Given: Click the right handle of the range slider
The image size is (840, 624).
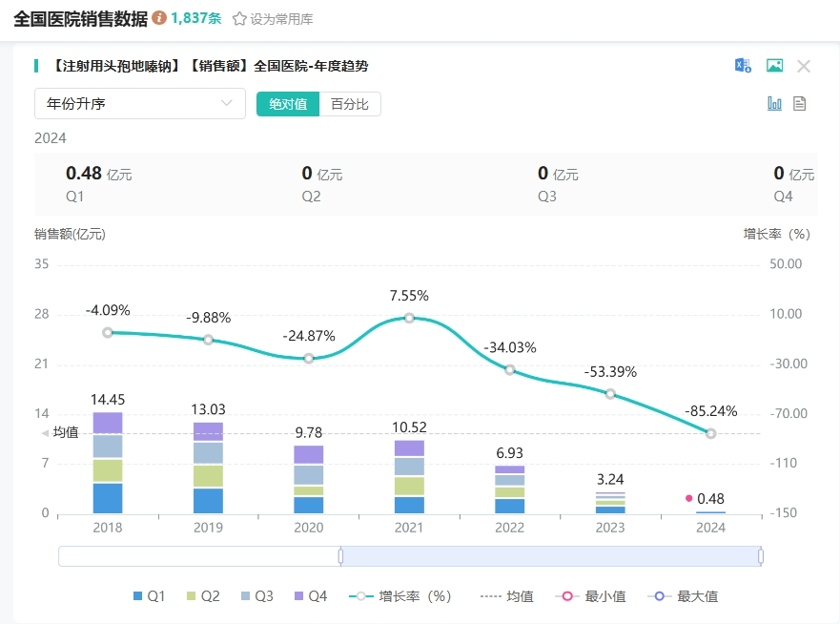Looking at the screenshot, I should coord(761,555).
